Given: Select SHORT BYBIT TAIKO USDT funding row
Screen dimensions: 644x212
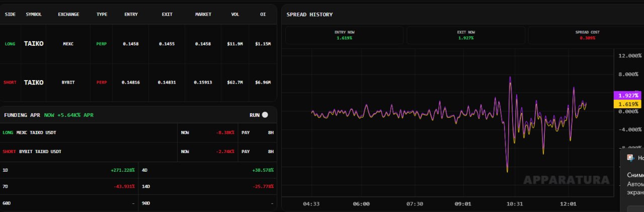Looking at the screenshot, I should point(138,152).
